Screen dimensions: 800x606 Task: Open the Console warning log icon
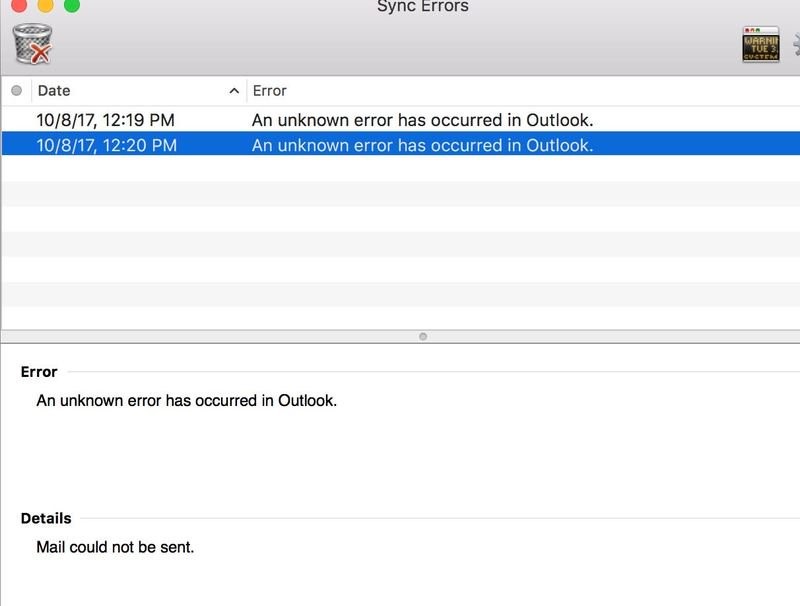(x=760, y=44)
